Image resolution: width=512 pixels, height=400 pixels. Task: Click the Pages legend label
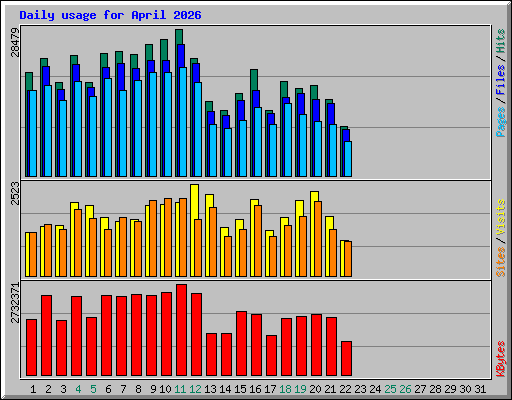[x=501, y=122]
